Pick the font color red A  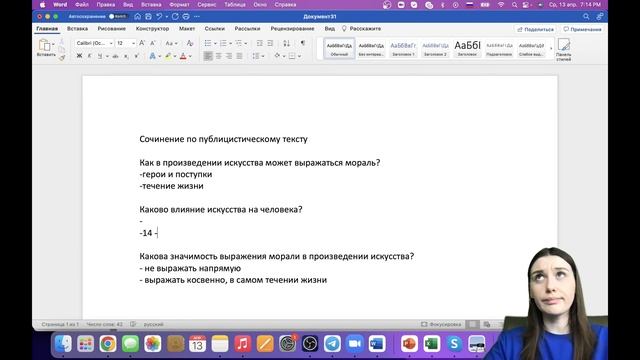[183, 56]
